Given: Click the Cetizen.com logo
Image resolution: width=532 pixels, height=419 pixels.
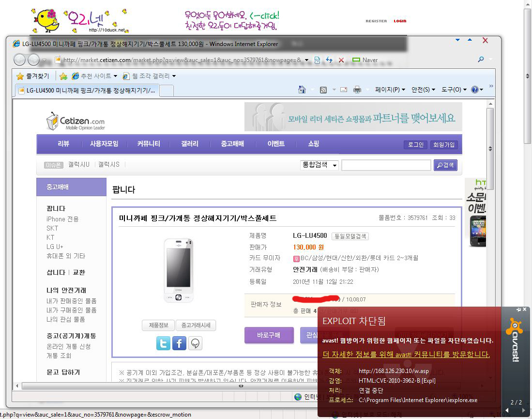Looking at the screenshot, I should (x=76, y=121).
